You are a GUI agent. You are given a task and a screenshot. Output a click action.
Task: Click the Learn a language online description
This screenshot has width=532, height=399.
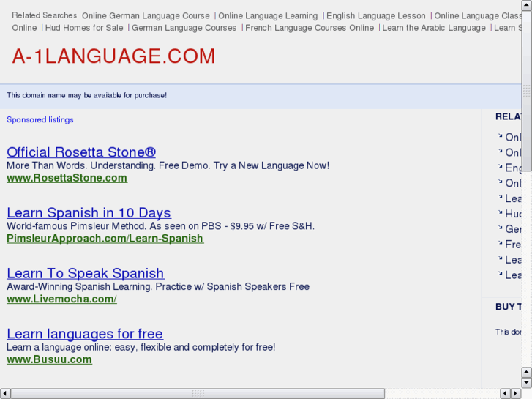tap(141, 347)
